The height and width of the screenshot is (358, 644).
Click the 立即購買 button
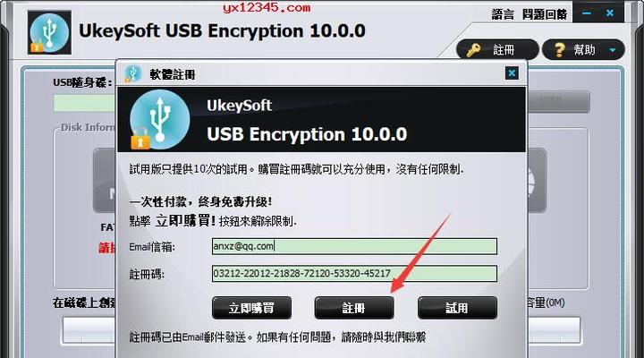pos(251,308)
